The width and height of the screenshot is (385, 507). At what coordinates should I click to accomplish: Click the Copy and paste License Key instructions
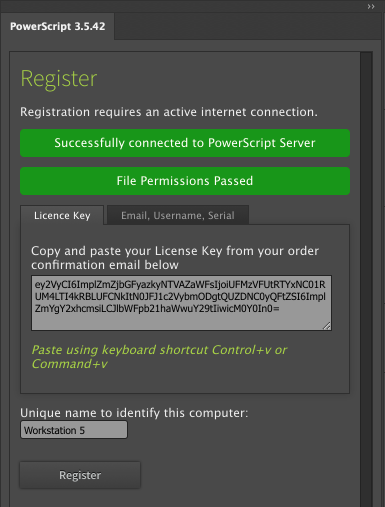coord(175,258)
